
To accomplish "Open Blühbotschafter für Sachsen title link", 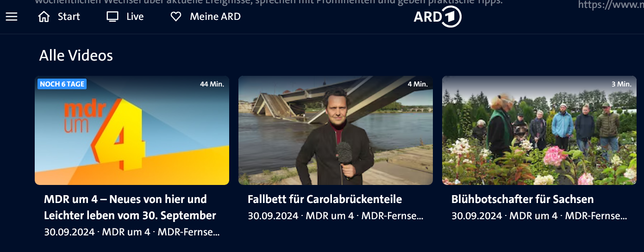I will click(x=522, y=199).
